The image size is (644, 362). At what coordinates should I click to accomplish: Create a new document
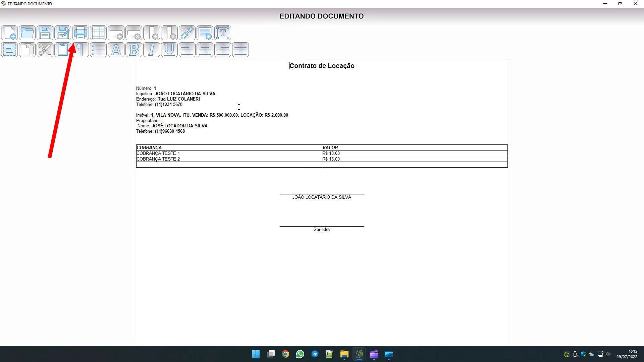[9, 33]
